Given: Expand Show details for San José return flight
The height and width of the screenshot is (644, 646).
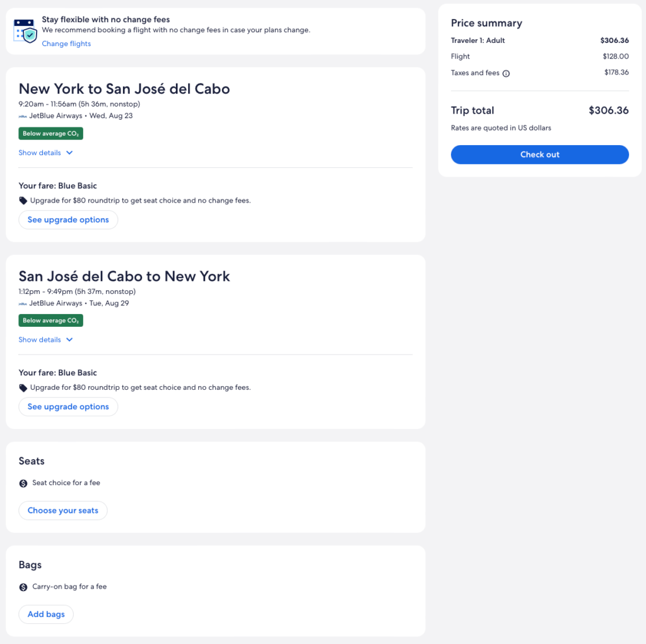Looking at the screenshot, I should point(40,340).
